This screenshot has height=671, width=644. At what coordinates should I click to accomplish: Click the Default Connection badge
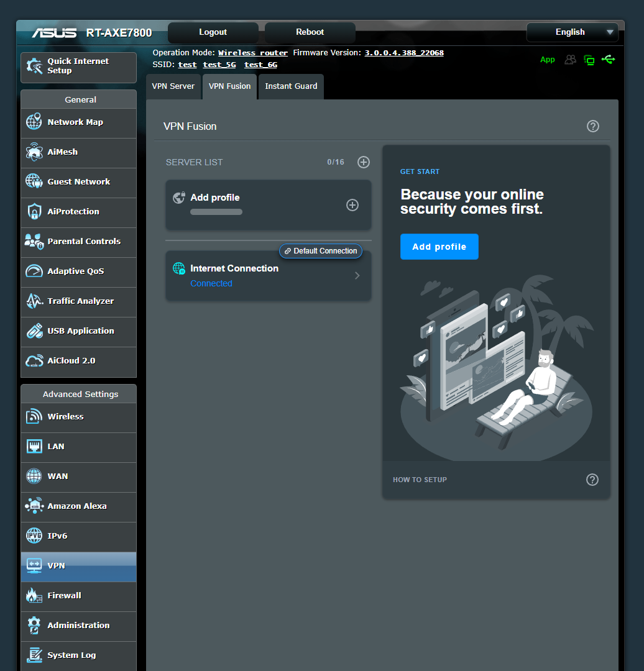(x=321, y=251)
